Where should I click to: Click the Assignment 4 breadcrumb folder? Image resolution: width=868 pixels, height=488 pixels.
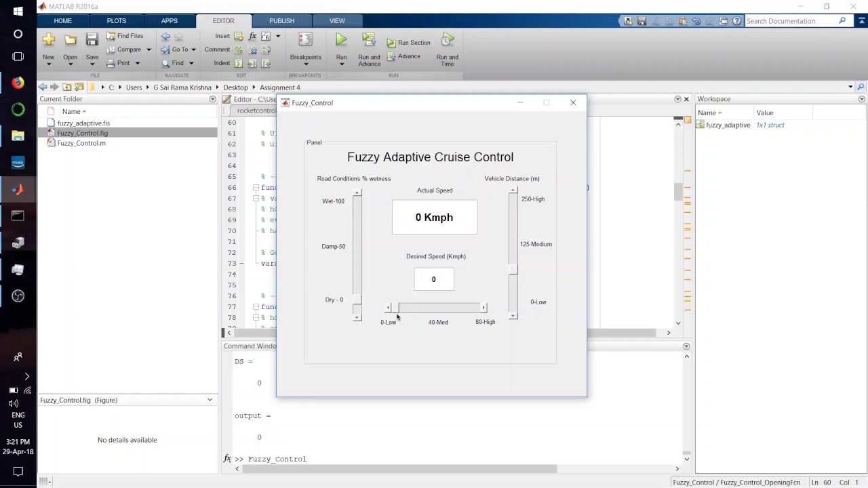[x=279, y=87]
